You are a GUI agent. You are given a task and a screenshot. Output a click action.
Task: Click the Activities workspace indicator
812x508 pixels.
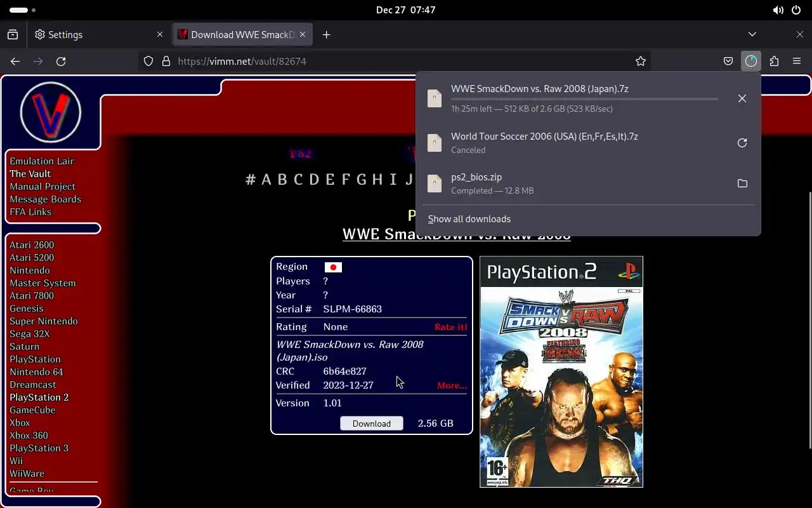pos(23,10)
